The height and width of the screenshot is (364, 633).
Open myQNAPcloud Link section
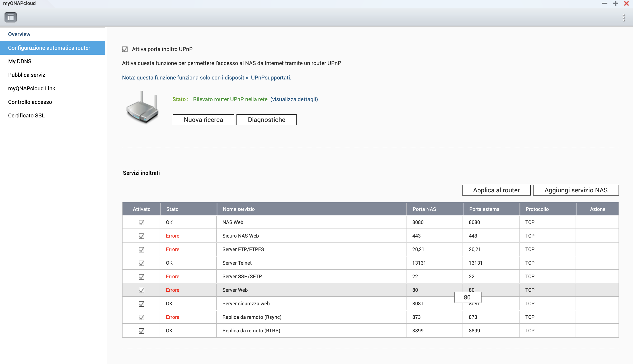32,89
